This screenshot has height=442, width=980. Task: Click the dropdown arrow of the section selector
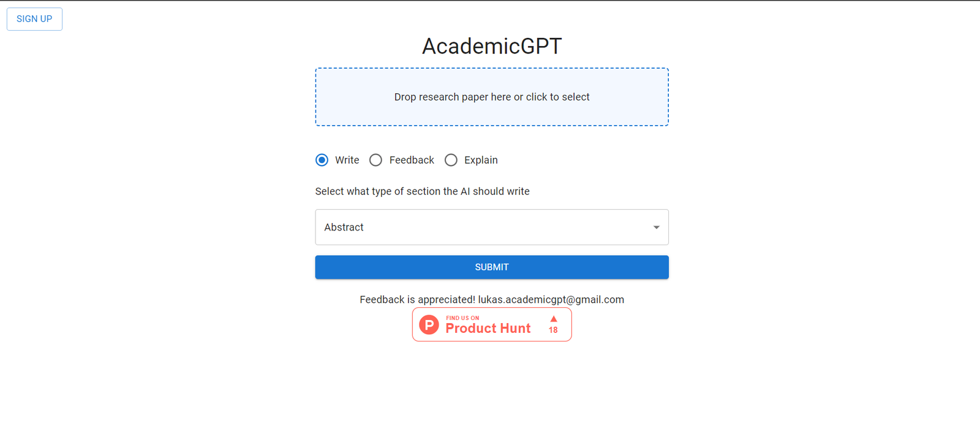656,227
